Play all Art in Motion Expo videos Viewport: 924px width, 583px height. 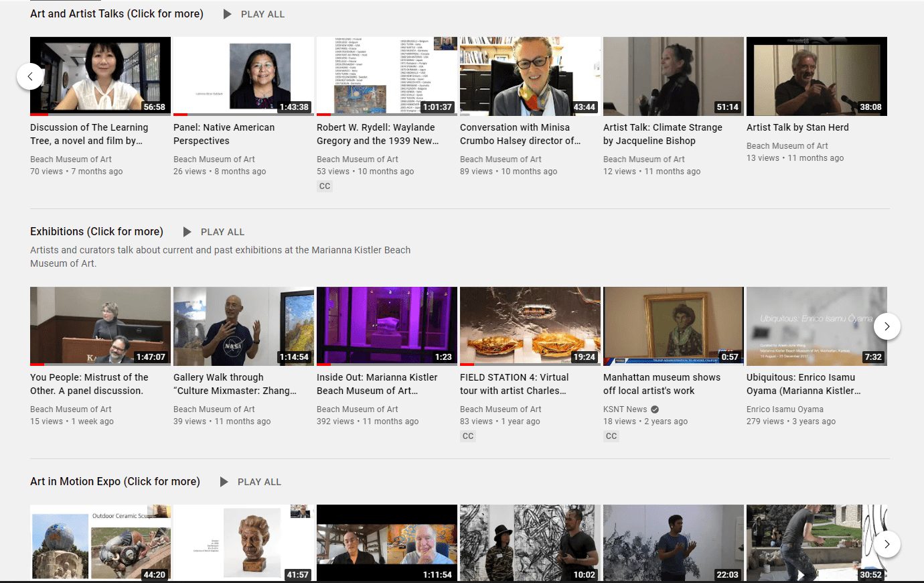[251, 482]
